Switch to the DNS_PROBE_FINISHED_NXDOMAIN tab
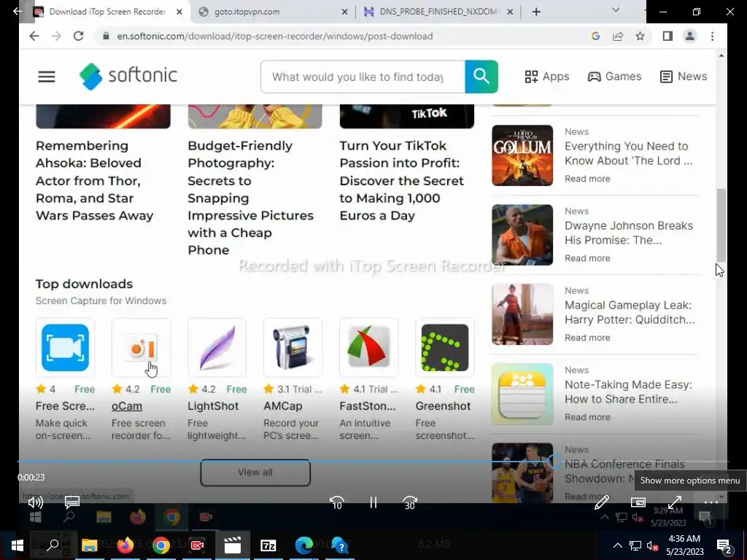747x560 pixels. [438, 12]
